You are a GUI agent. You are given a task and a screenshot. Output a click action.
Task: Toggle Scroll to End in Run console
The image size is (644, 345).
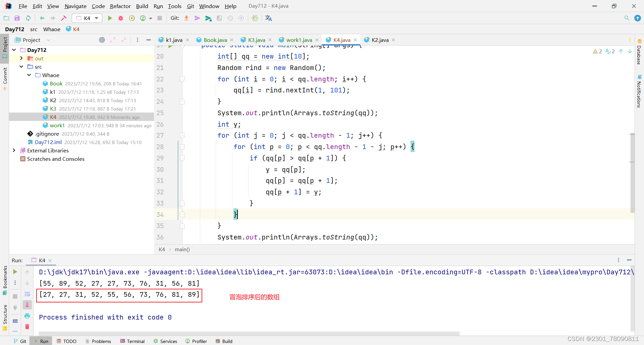(x=27, y=305)
